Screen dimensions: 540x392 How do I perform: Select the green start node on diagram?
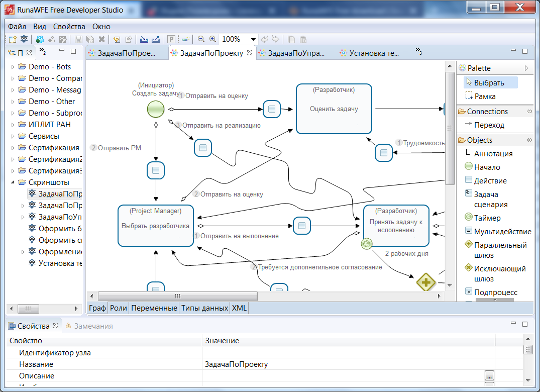click(156, 109)
